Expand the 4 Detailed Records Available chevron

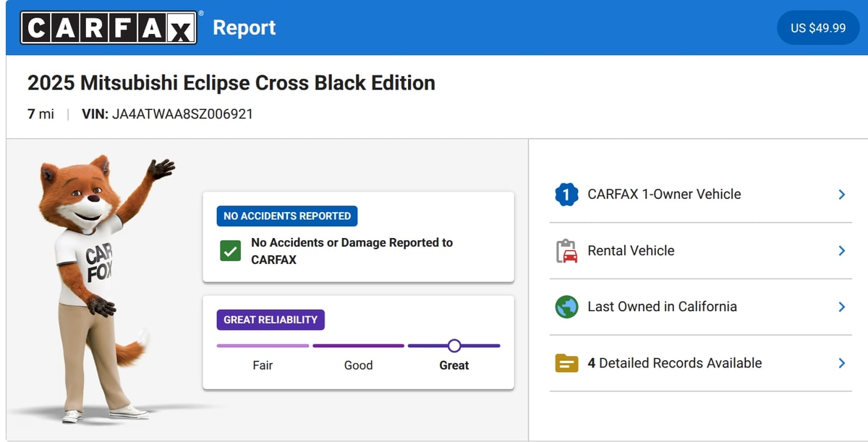[x=841, y=363]
